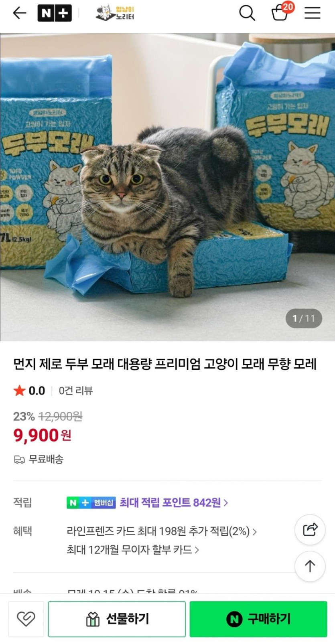Expand 최대 적립 포인트 842원 details
Screen dimensions: 335x644
click(x=174, y=502)
